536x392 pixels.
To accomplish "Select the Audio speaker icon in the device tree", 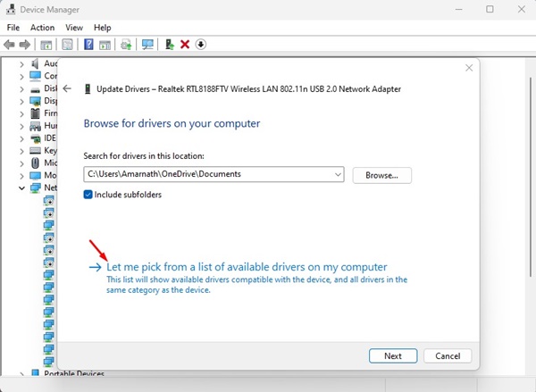I will 35,63.
